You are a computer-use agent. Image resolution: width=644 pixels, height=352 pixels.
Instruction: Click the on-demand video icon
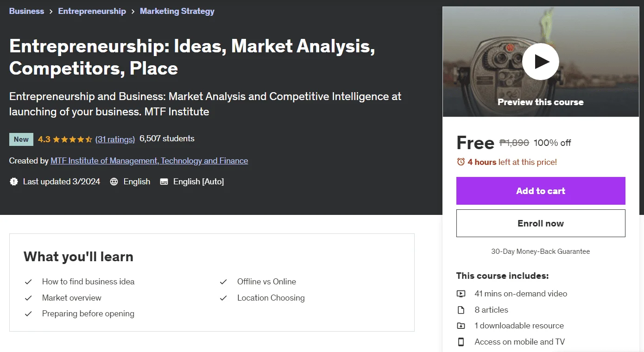pos(461,294)
